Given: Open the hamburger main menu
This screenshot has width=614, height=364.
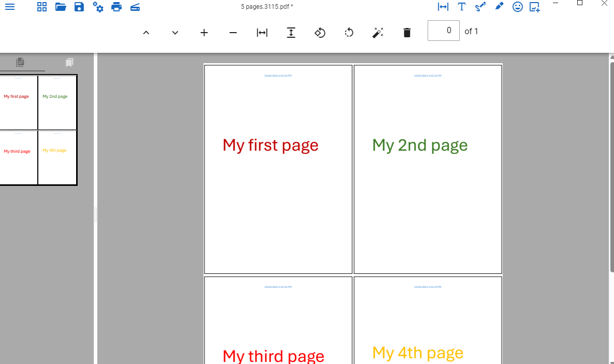Looking at the screenshot, I should pyautogui.click(x=10, y=7).
